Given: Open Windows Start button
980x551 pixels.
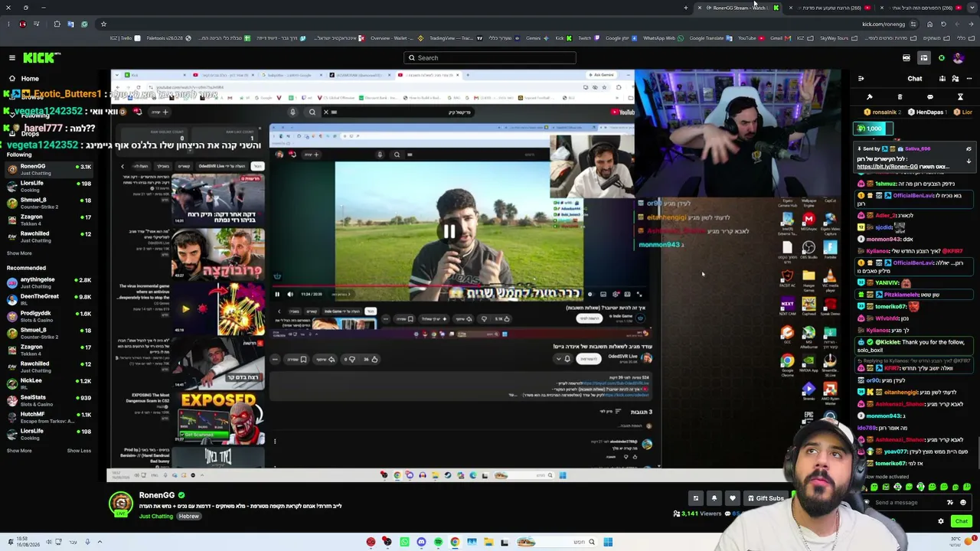Looking at the screenshot, I should click(x=608, y=542).
